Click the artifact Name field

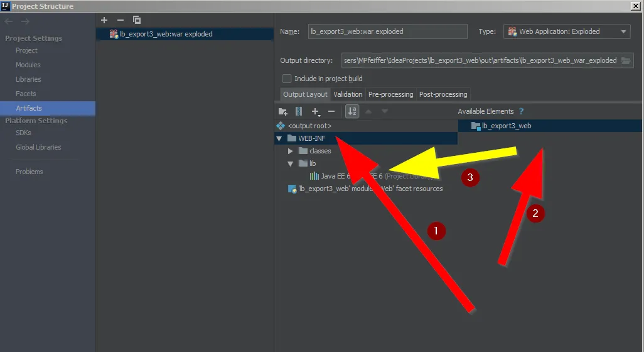pos(387,31)
